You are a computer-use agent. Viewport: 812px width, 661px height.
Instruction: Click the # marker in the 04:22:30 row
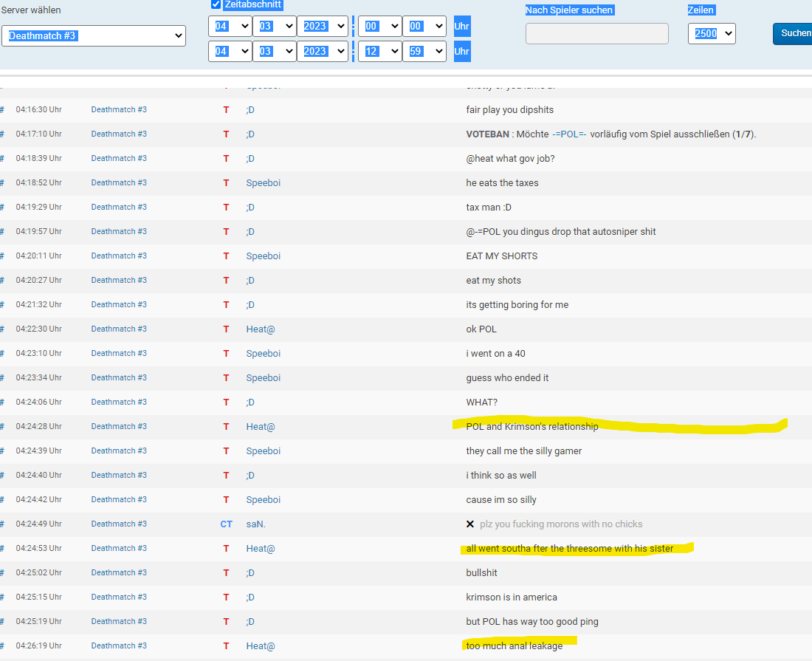[2, 329]
